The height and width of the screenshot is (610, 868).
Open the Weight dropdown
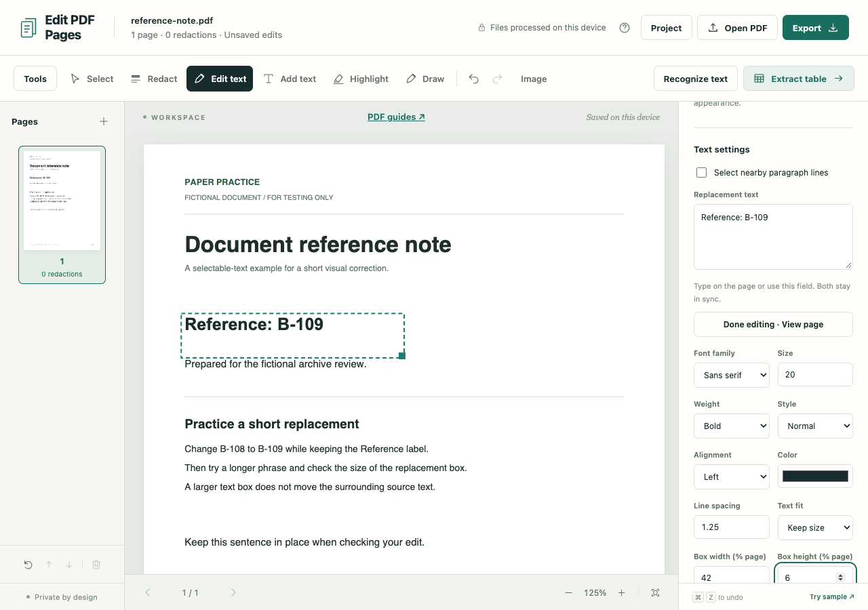[x=732, y=426]
